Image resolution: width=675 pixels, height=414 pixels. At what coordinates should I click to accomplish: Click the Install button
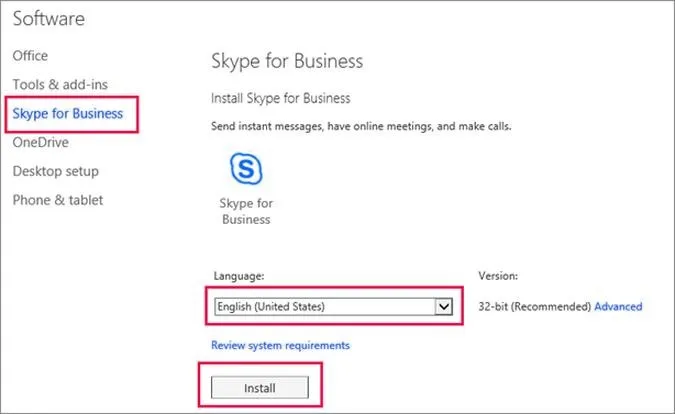260,388
